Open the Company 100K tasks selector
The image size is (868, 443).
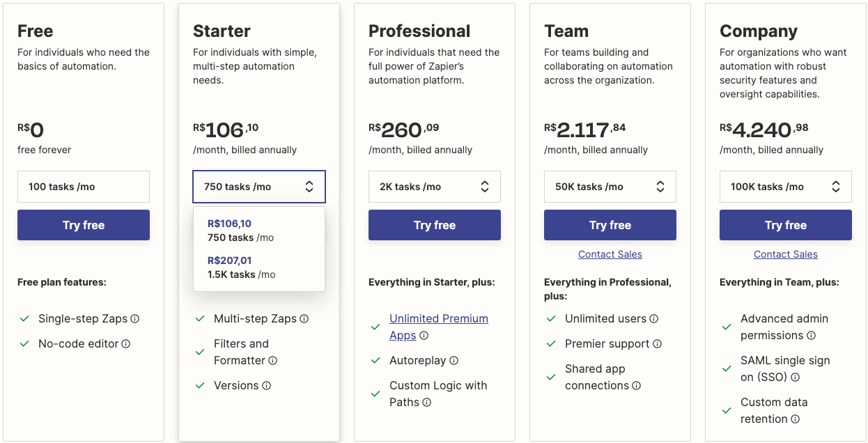point(786,187)
